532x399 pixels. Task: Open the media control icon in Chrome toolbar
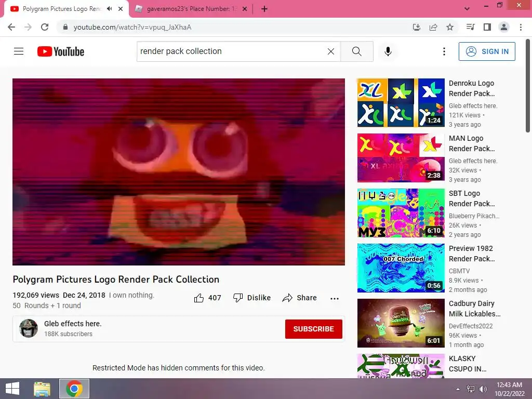pos(470,27)
